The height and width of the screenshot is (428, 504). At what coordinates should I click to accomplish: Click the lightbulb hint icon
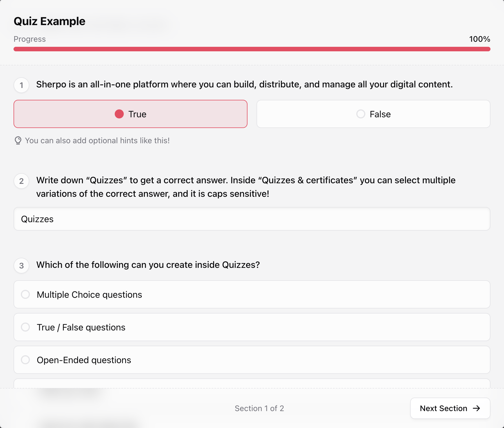point(18,140)
